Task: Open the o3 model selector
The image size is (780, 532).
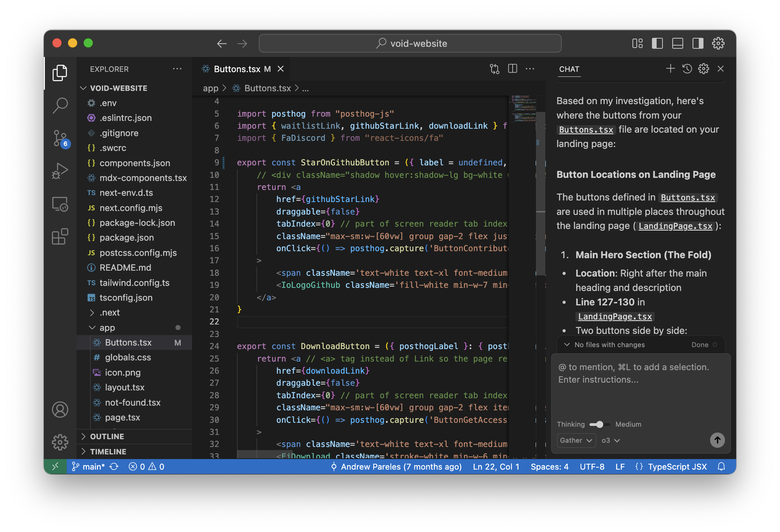Action: (x=611, y=440)
